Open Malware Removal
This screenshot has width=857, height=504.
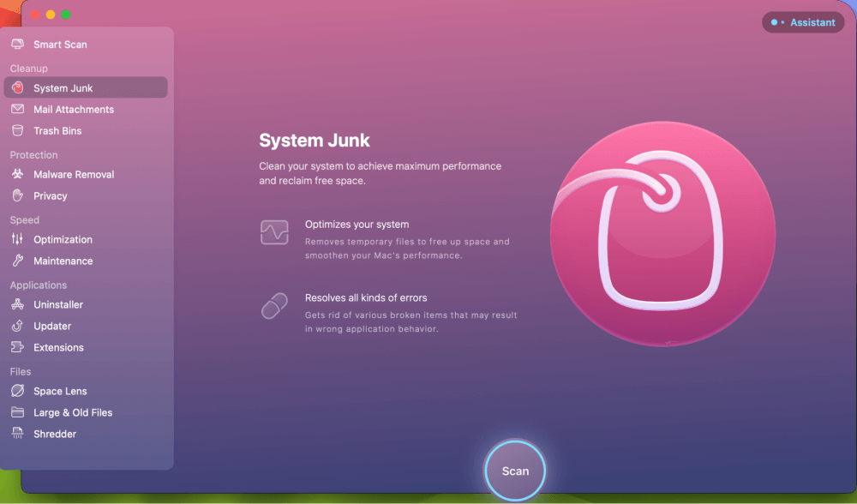tap(74, 174)
